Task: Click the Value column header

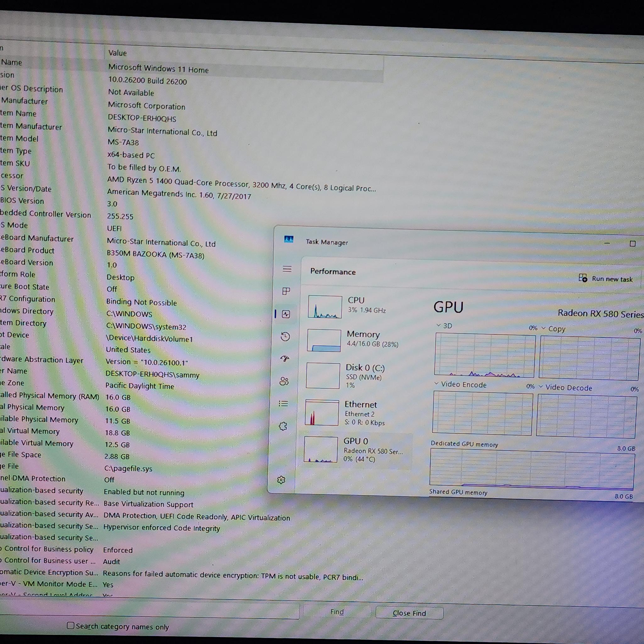Action: point(117,53)
